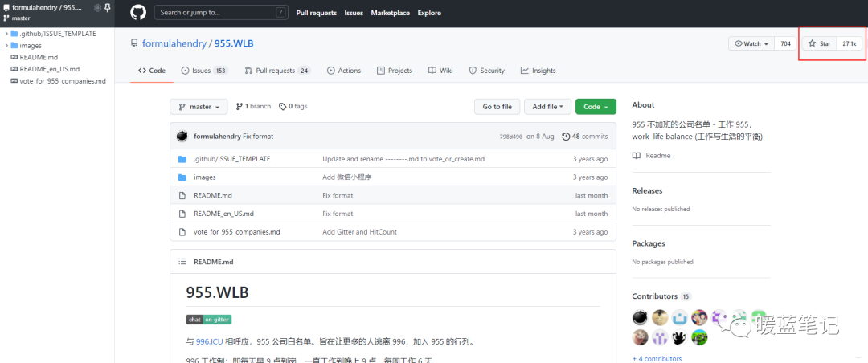Open the master branch selector dropdown
This screenshot has height=363, width=868.
click(x=199, y=107)
